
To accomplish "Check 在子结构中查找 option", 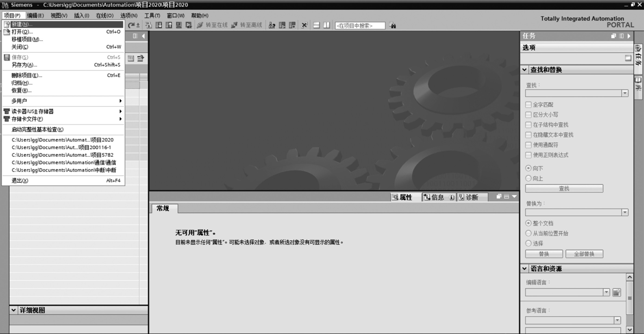I will pos(528,125).
